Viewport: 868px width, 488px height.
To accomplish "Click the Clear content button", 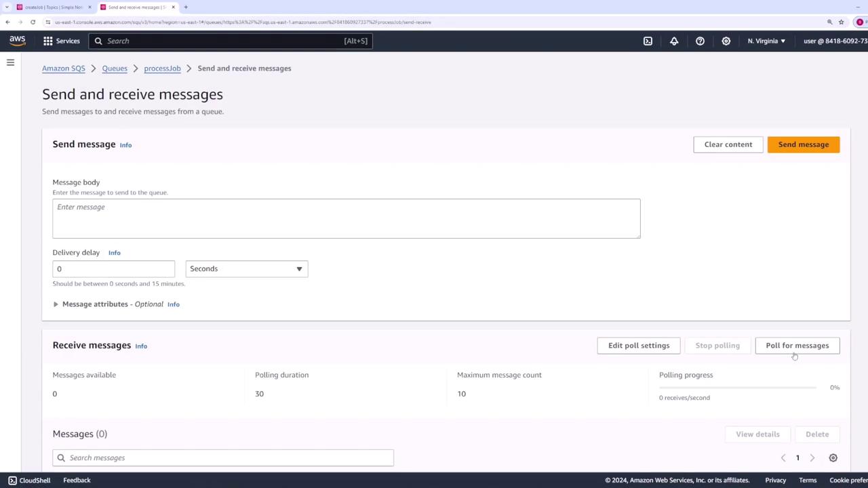I will pos(728,144).
